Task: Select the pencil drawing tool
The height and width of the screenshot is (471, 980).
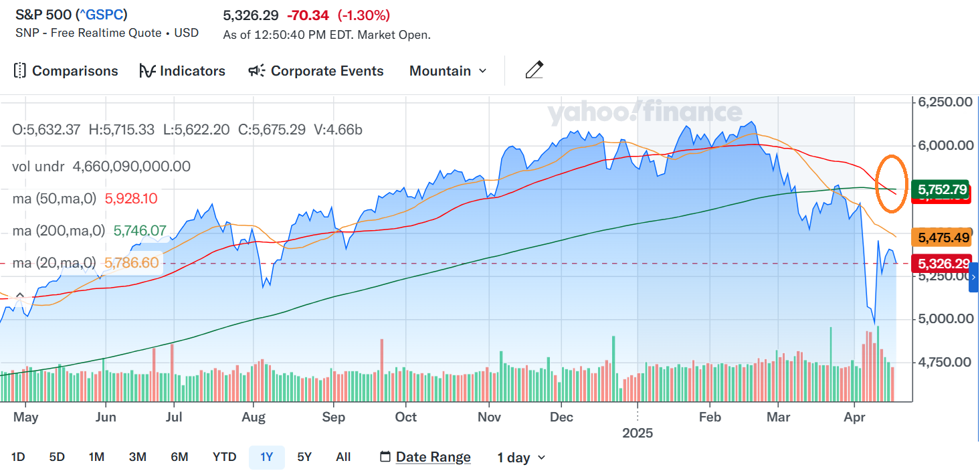Action: [x=534, y=70]
